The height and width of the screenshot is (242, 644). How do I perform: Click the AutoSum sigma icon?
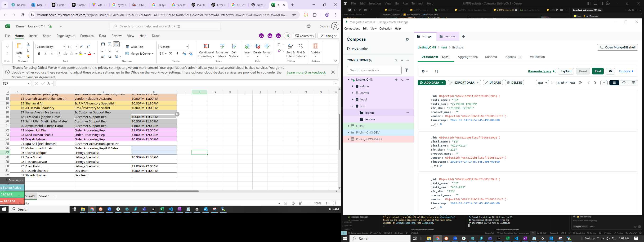click(x=279, y=45)
